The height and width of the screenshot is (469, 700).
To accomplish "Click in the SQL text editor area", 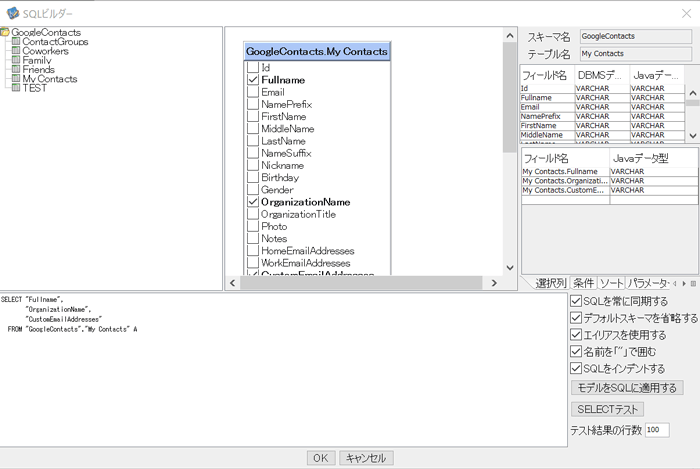I will [x=283, y=370].
